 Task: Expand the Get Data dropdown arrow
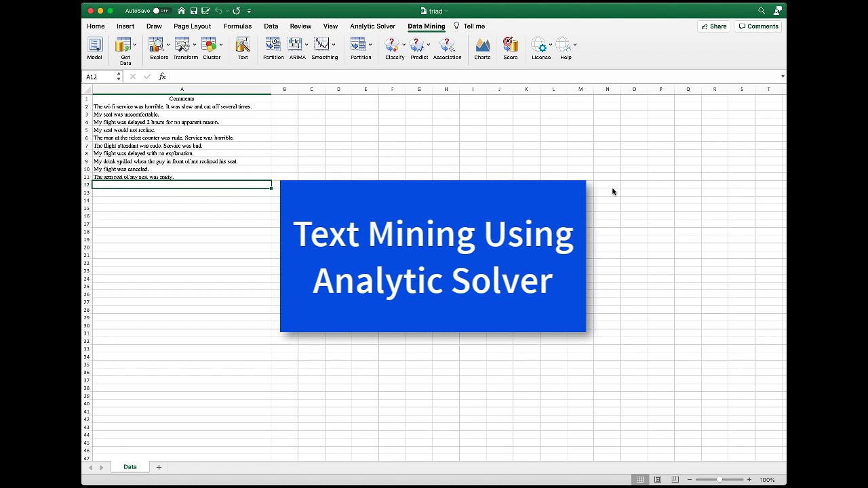[x=134, y=45]
